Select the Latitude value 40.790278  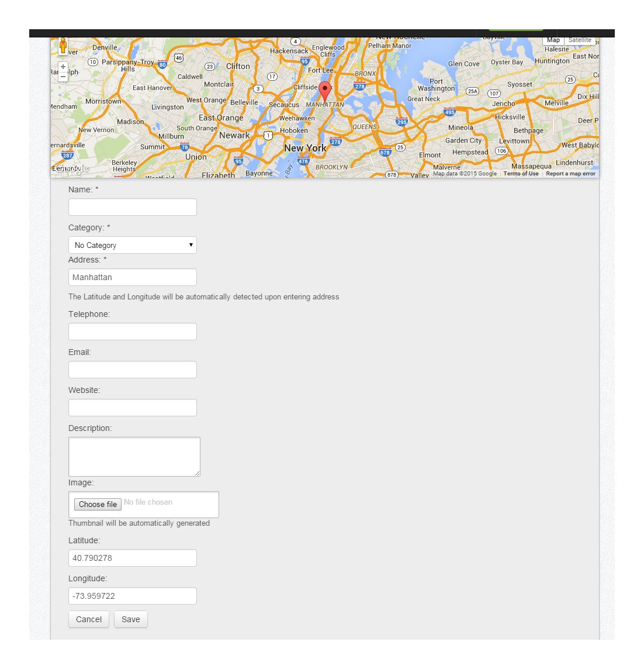(132, 557)
